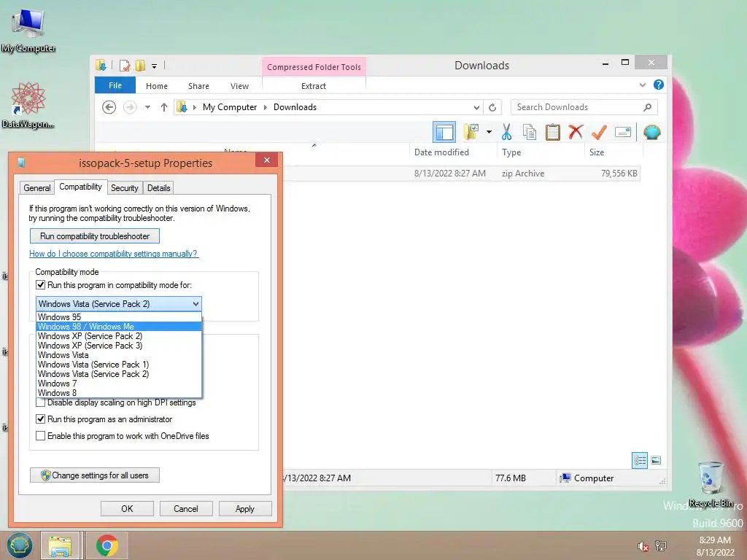Launch Google Chrome from the taskbar
The image size is (747, 560).
(x=107, y=545)
